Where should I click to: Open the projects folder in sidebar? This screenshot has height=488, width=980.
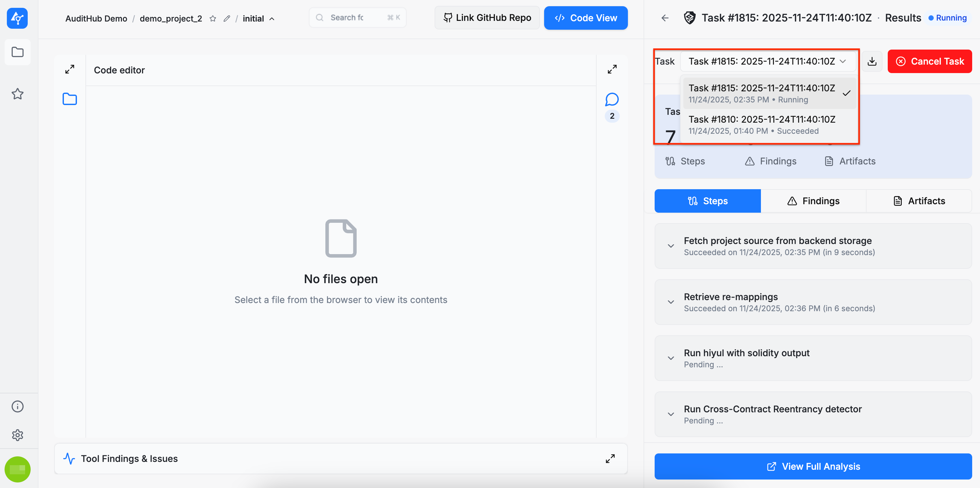click(18, 52)
